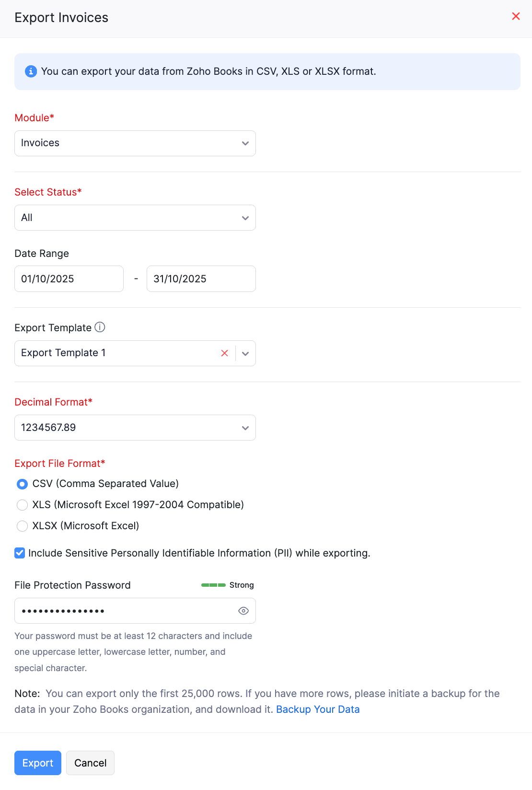Click the Export Template info icon
This screenshot has width=532, height=790.
[x=100, y=327]
